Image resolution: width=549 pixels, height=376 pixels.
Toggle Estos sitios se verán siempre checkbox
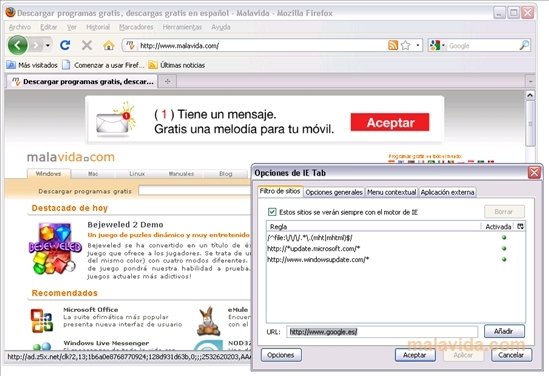tap(272, 212)
